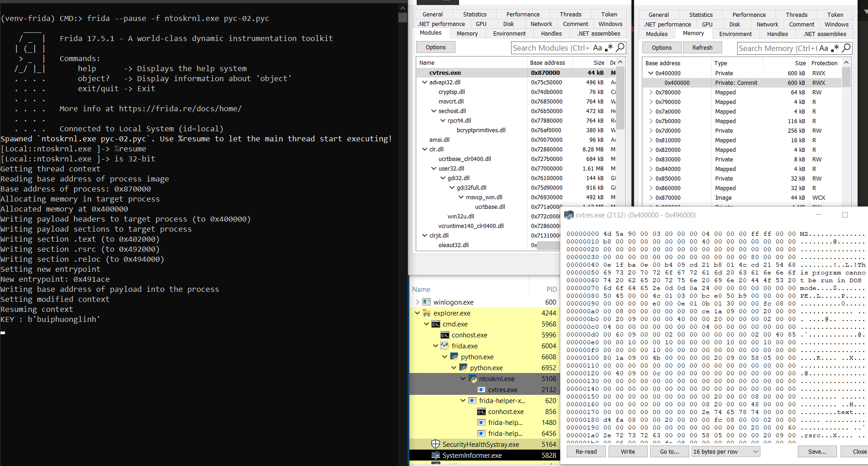The height and width of the screenshot is (466, 868).
Task: Click the python.exe icon with PID 6952
Action: [463, 368]
